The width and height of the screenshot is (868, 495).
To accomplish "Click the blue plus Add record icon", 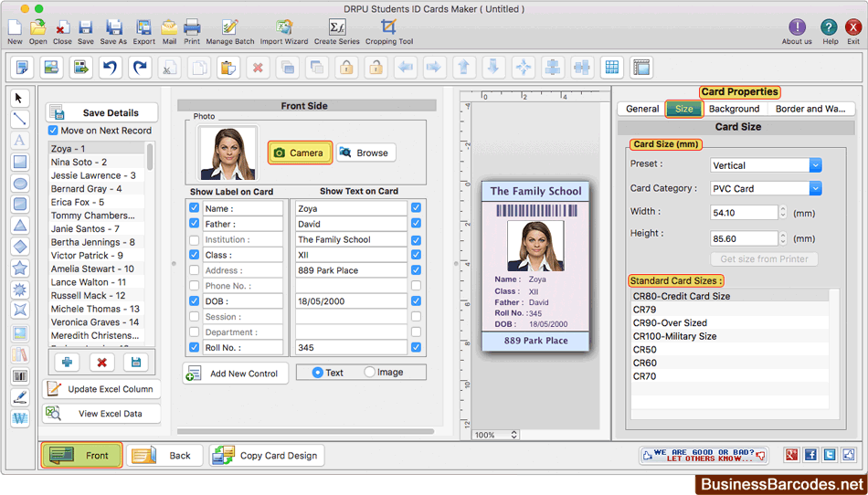I will click(67, 363).
